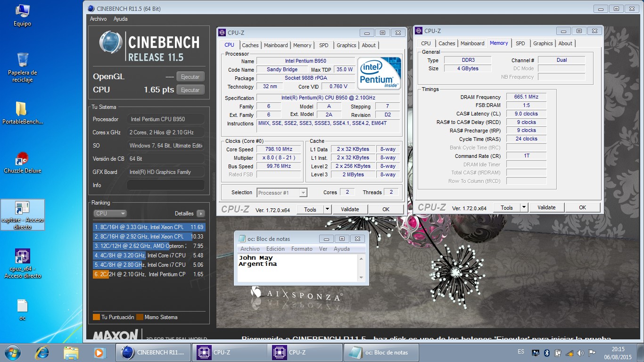Launch Internet Explorer from the taskbar
The height and width of the screenshot is (362, 644).
coord(42,352)
